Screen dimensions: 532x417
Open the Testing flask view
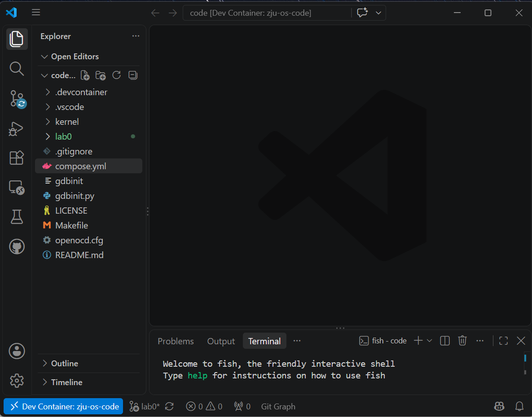pyautogui.click(x=17, y=217)
